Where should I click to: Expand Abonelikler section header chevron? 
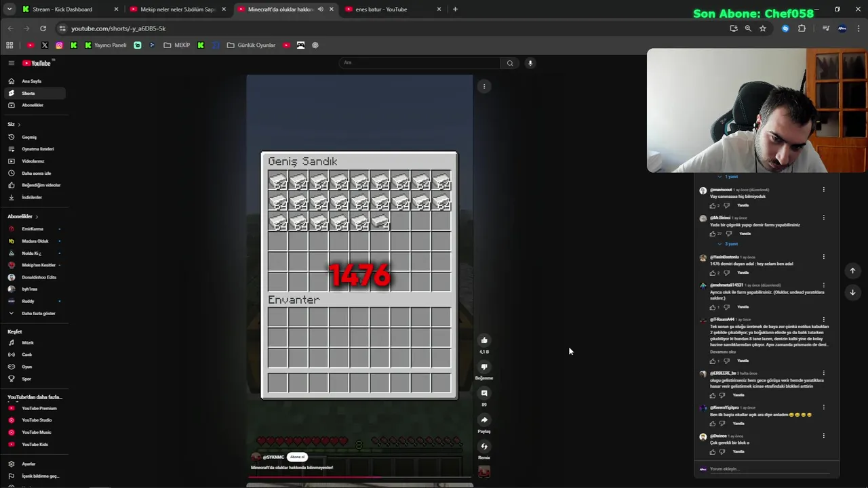37,217
